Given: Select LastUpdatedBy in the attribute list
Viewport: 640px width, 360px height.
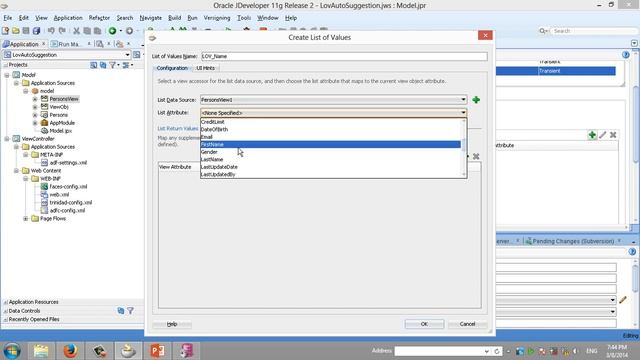Looking at the screenshot, I should pos(330,174).
